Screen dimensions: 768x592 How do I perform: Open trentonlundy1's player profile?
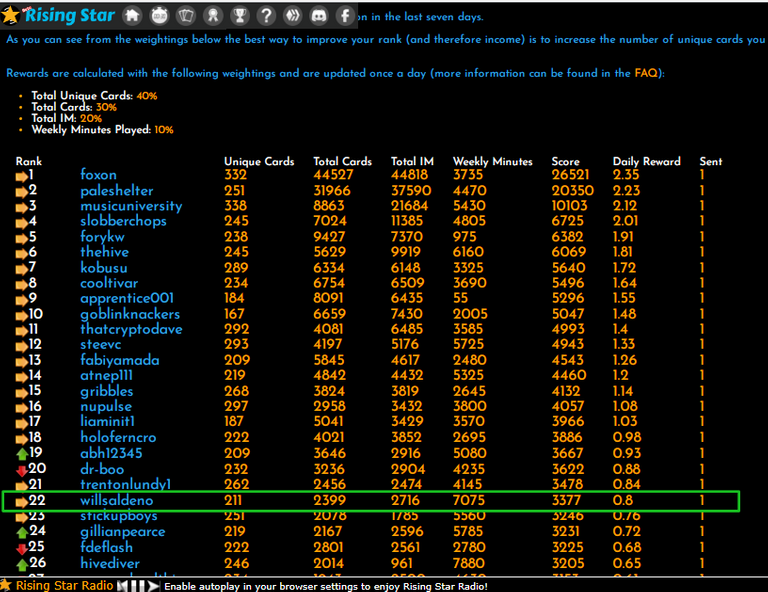pos(125,484)
